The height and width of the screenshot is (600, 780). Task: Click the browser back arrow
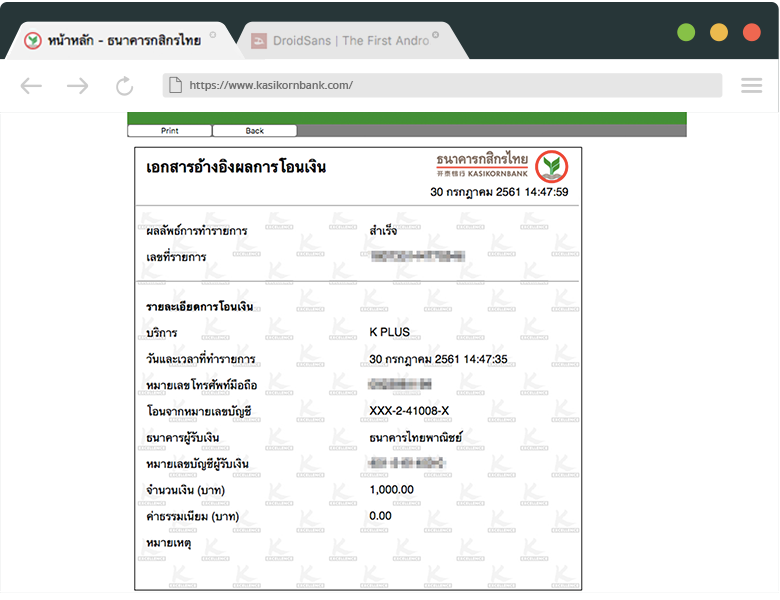(31, 86)
